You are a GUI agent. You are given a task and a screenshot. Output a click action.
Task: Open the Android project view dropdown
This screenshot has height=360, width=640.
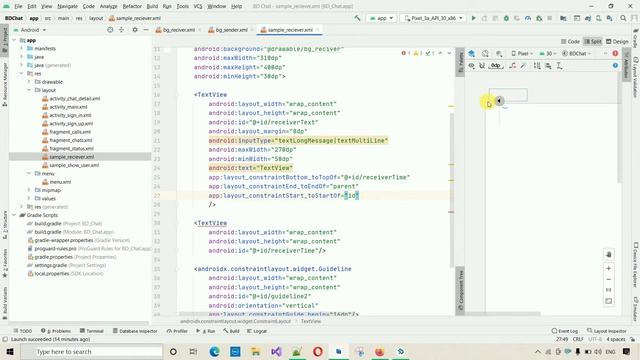(30, 30)
